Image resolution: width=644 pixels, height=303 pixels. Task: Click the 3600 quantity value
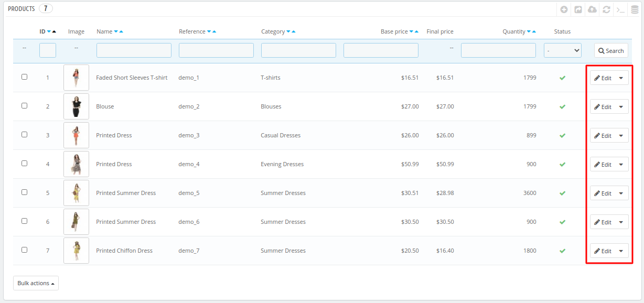click(x=530, y=193)
